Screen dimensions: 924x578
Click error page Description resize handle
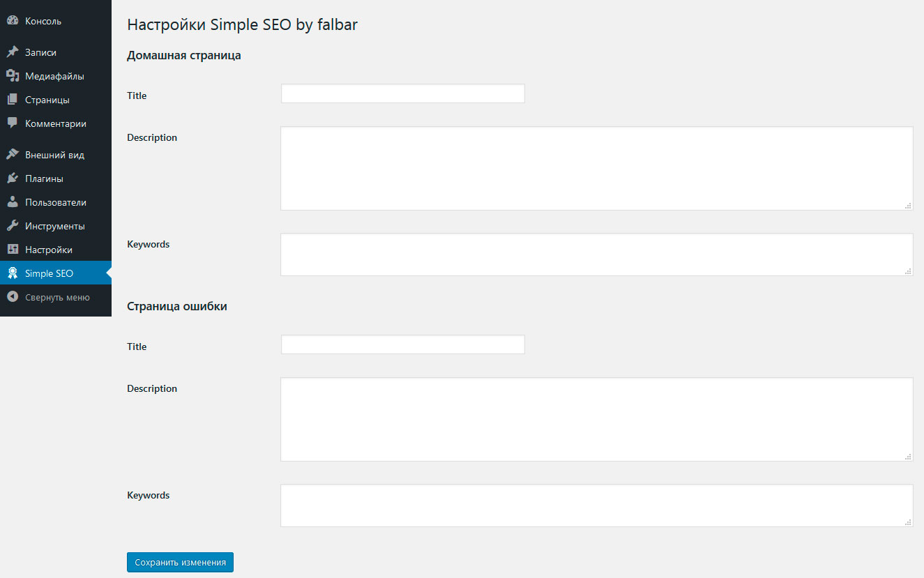(908, 457)
